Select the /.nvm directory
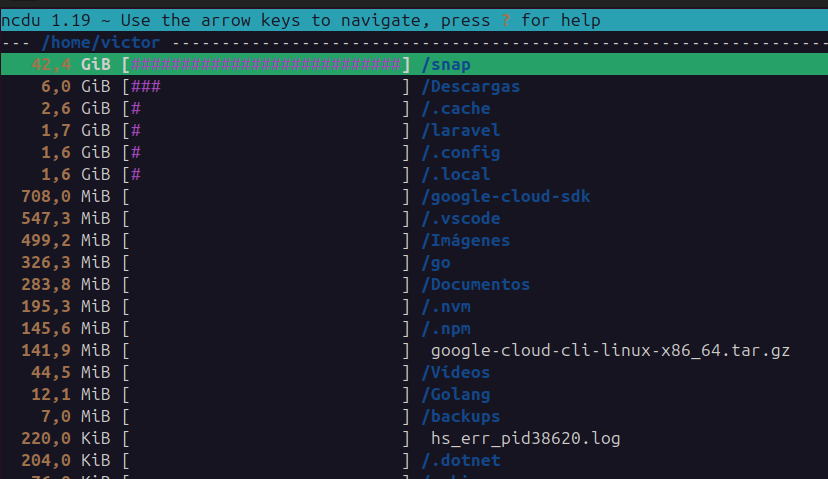828x479 pixels. (x=445, y=307)
